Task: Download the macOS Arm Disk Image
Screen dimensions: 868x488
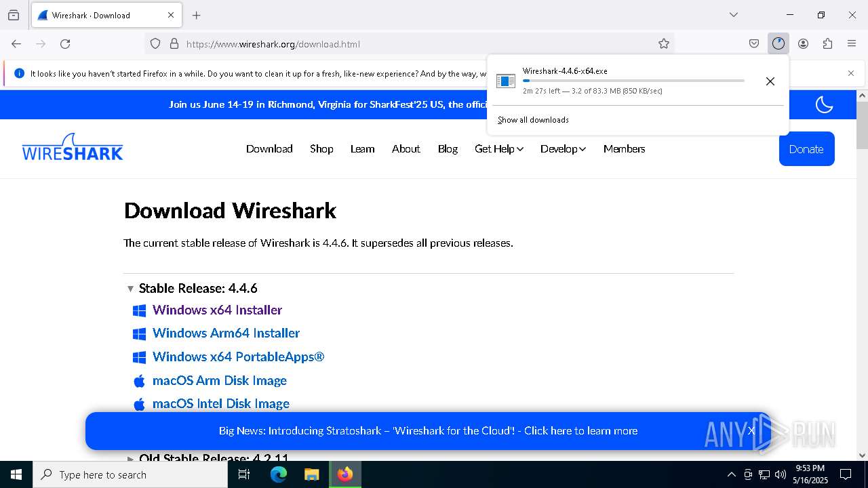Action: (x=220, y=381)
